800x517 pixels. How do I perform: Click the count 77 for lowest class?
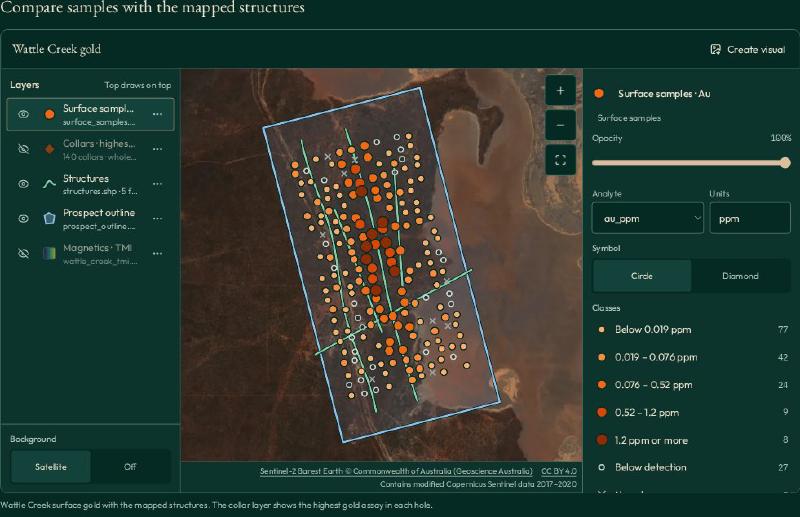(783, 330)
